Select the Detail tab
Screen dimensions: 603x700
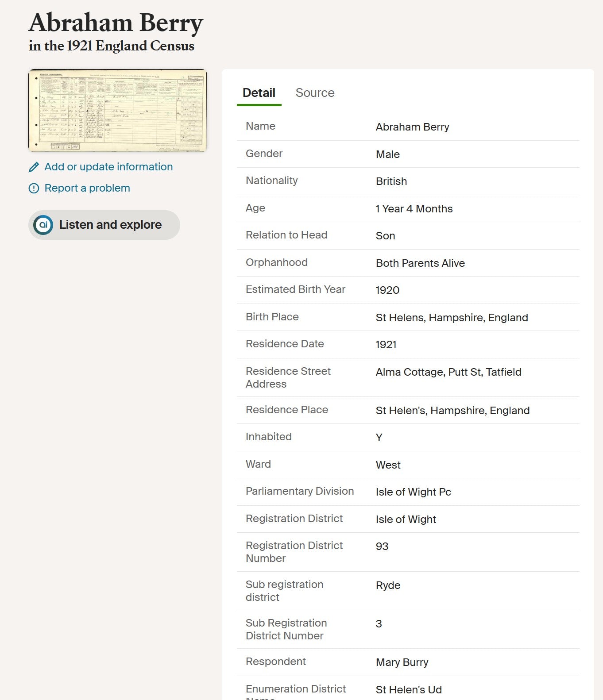click(259, 93)
